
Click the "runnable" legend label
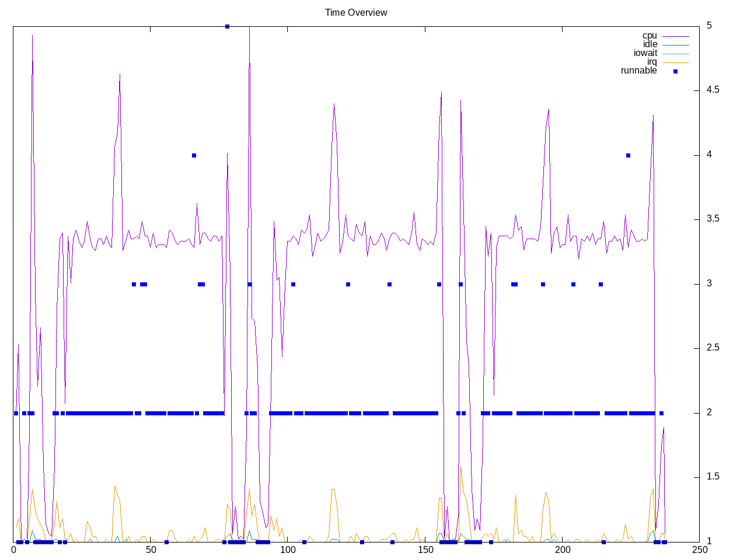[x=638, y=71]
